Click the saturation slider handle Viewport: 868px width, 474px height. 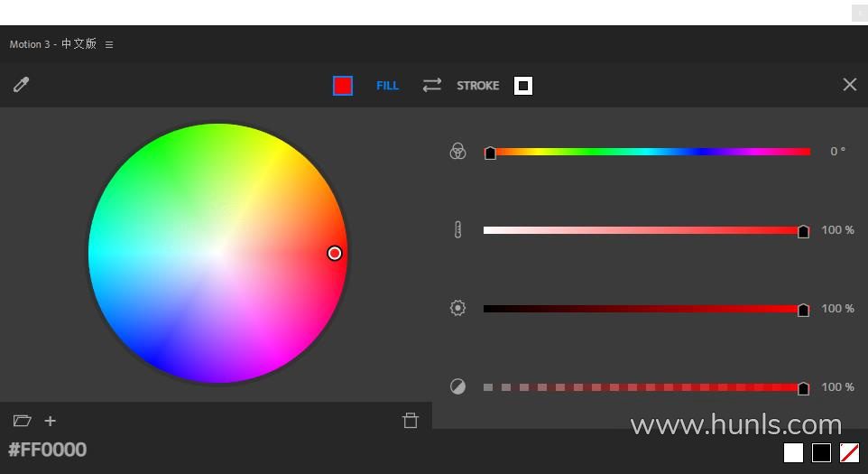point(803,231)
